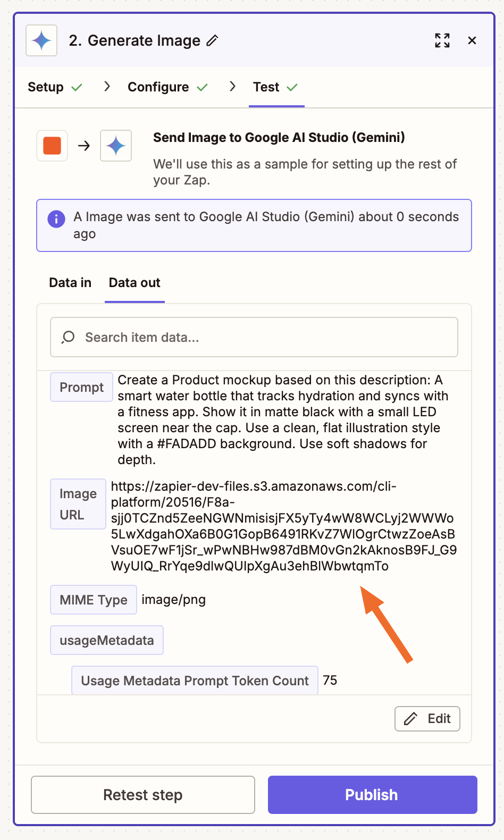The height and width of the screenshot is (840, 504).
Task: Click Retest step
Action: pyautogui.click(x=142, y=794)
